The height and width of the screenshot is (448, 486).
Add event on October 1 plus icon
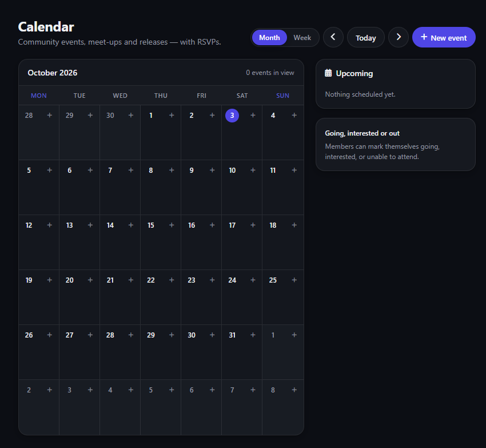pos(172,115)
